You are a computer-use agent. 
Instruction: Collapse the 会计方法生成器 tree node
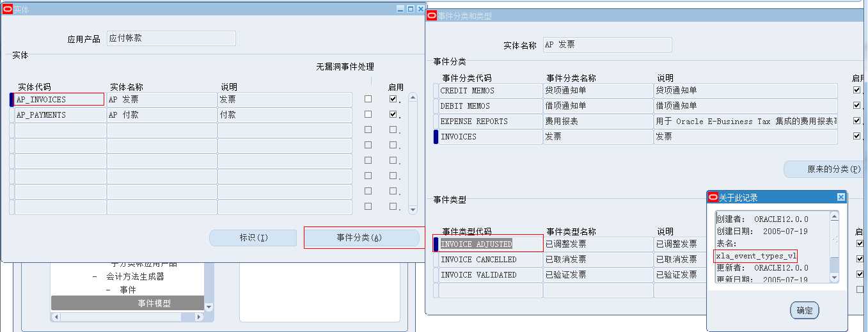click(95, 277)
